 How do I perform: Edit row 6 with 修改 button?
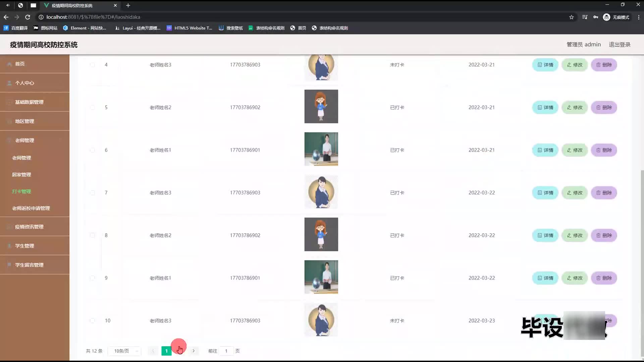coord(575,150)
